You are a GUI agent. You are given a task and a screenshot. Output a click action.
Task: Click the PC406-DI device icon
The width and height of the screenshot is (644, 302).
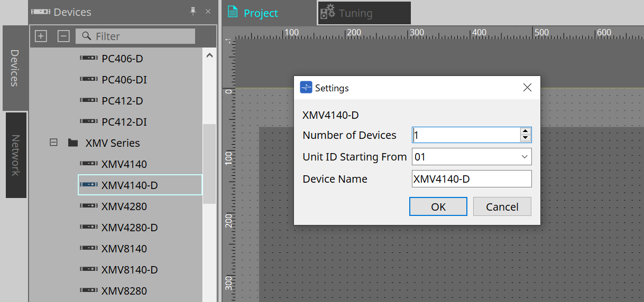(89, 80)
